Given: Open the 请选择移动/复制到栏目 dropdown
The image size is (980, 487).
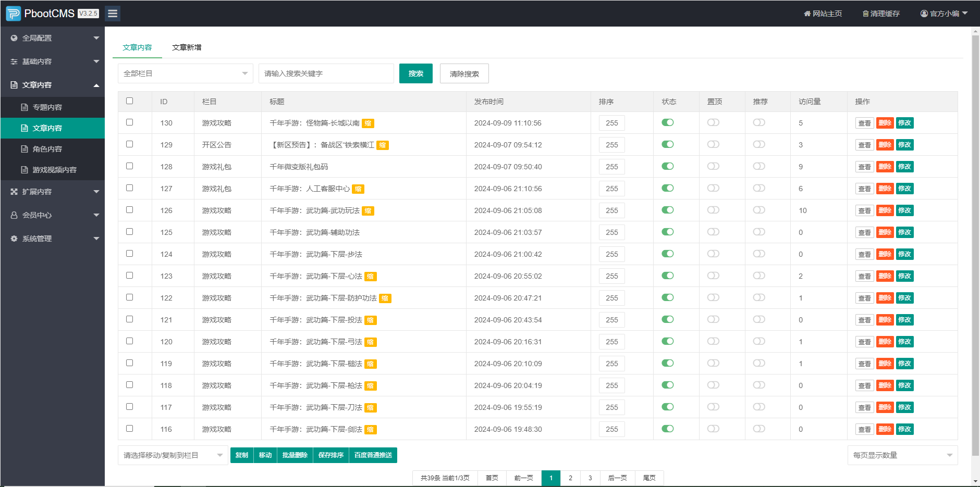Looking at the screenshot, I should [x=173, y=455].
